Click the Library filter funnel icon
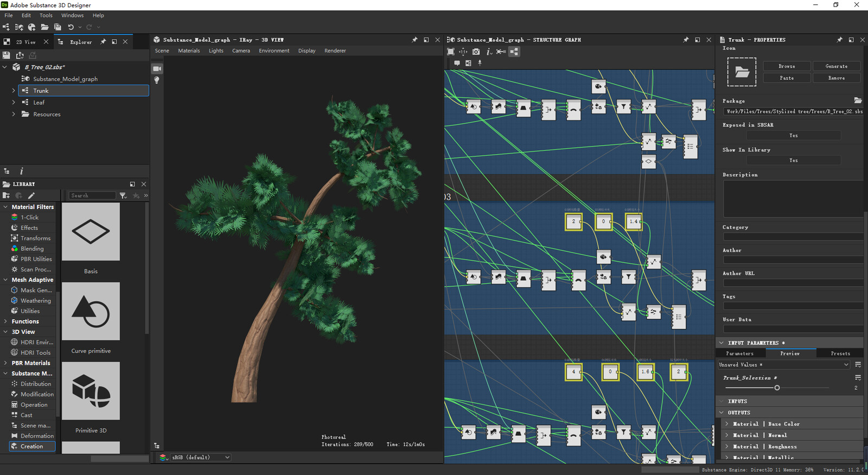 click(123, 195)
